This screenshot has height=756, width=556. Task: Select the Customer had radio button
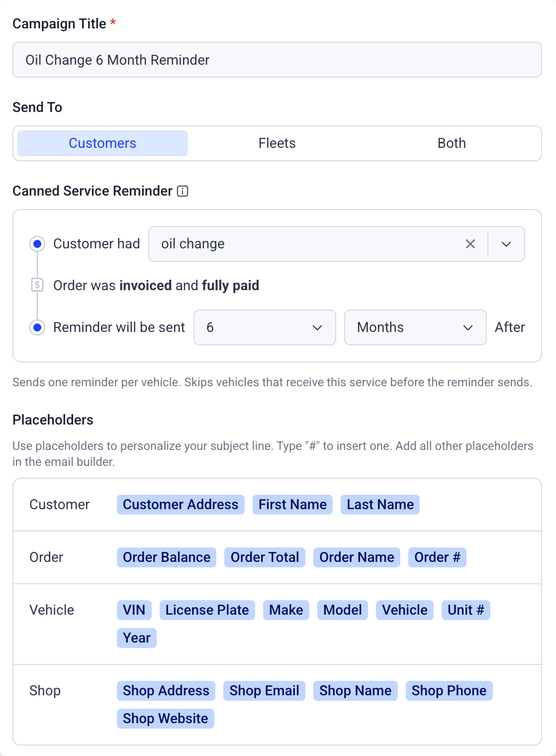[37, 244]
